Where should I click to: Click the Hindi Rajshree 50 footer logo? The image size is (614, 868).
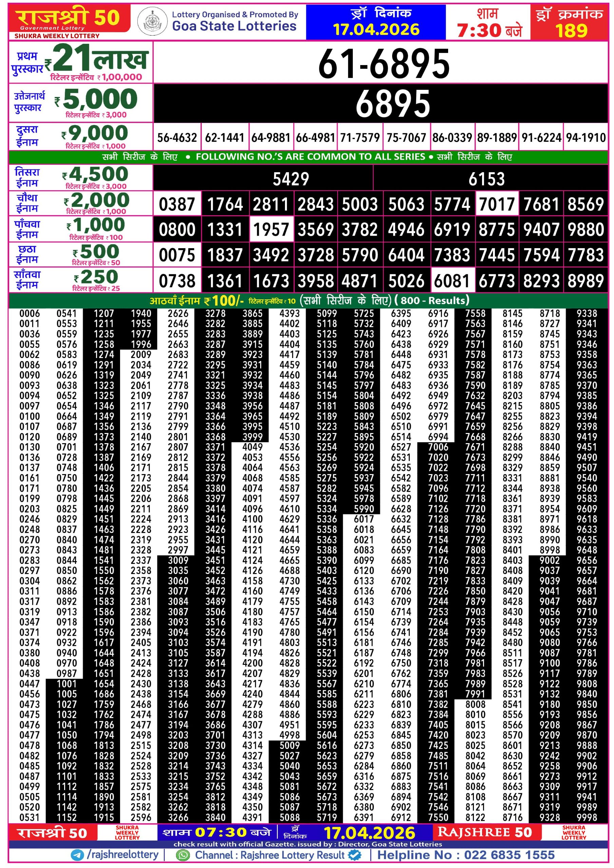pos(53,833)
